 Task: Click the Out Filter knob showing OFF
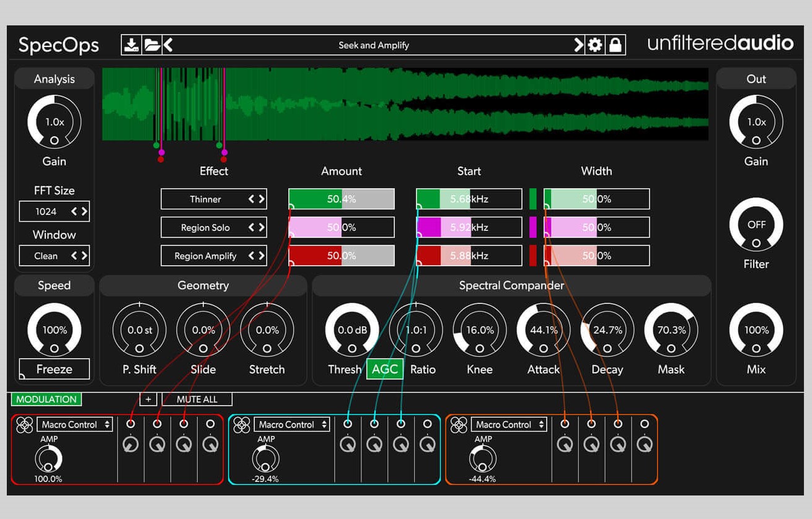pyautogui.click(x=756, y=225)
